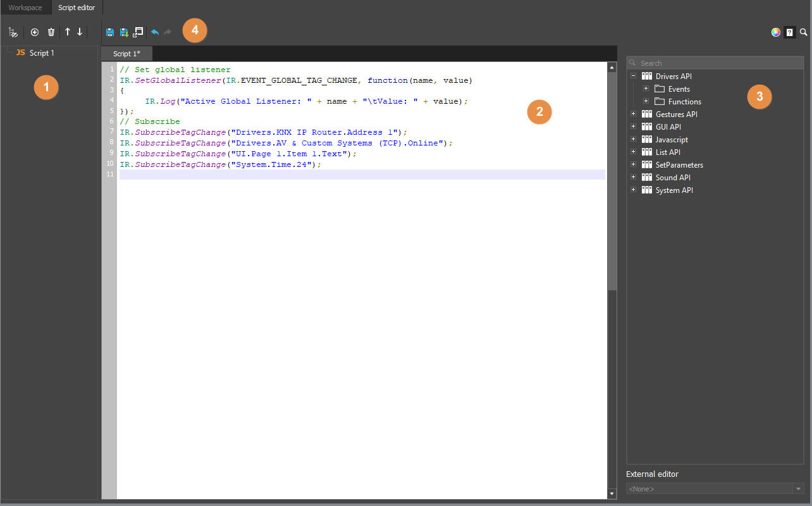Activate the search magnifier icon
This screenshot has height=506, width=812.
[803, 32]
